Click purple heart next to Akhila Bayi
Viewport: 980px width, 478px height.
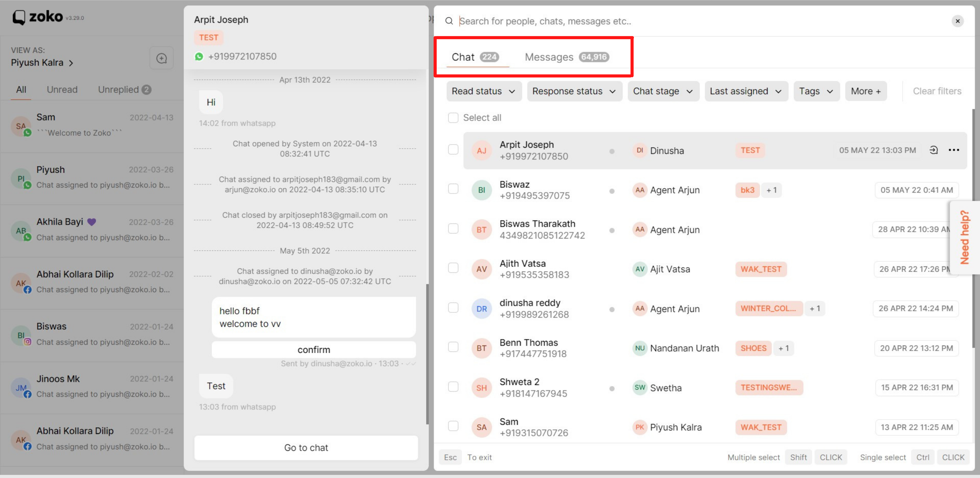click(92, 222)
